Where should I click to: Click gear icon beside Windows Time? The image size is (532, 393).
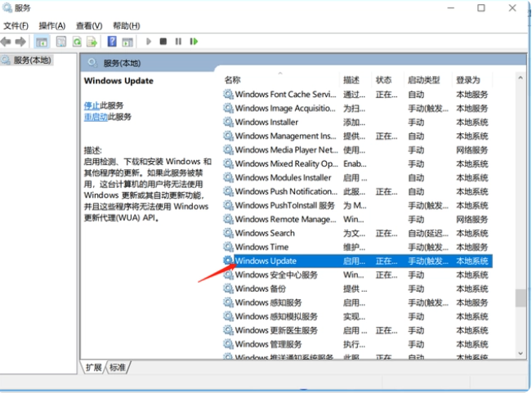(x=228, y=247)
